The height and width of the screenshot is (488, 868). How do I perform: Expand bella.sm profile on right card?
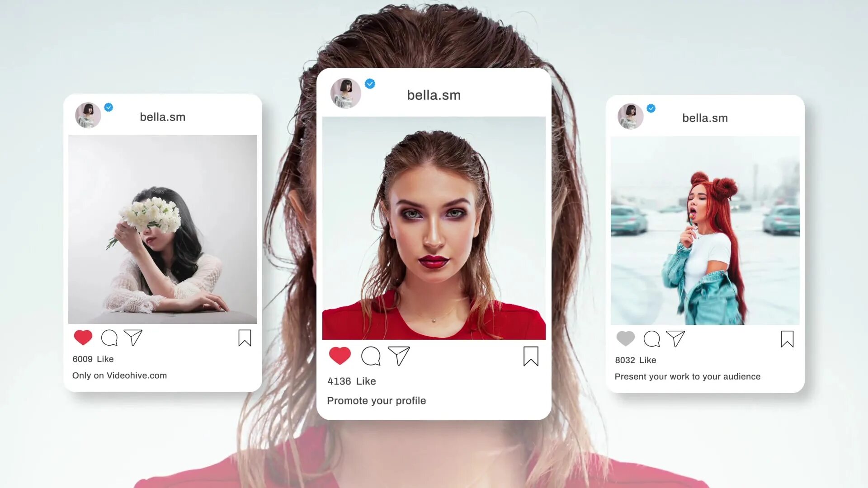click(x=705, y=118)
